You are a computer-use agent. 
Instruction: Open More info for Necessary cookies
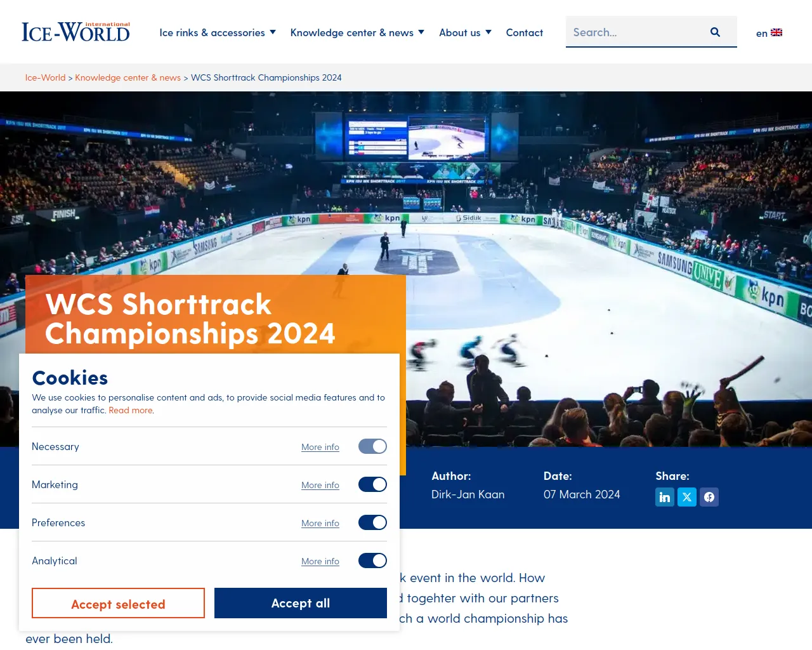320,447
